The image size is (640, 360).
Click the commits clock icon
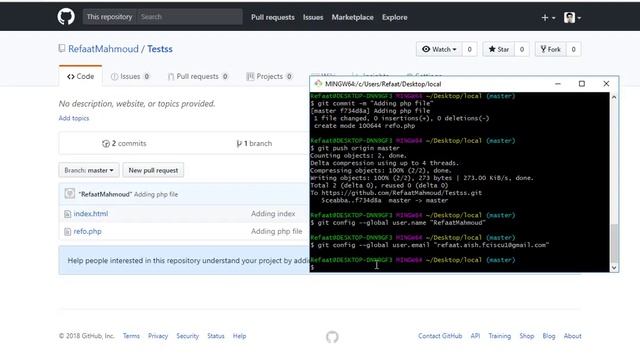(106, 144)
